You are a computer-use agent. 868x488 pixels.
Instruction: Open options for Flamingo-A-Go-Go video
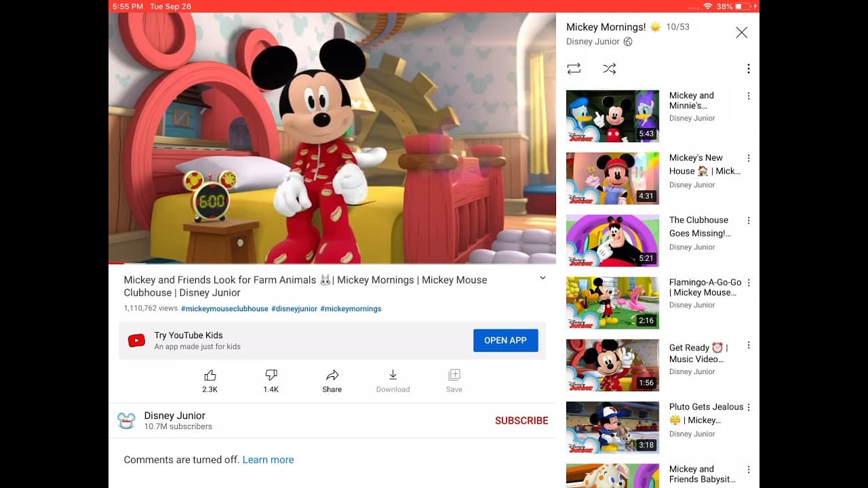point(749,283)
